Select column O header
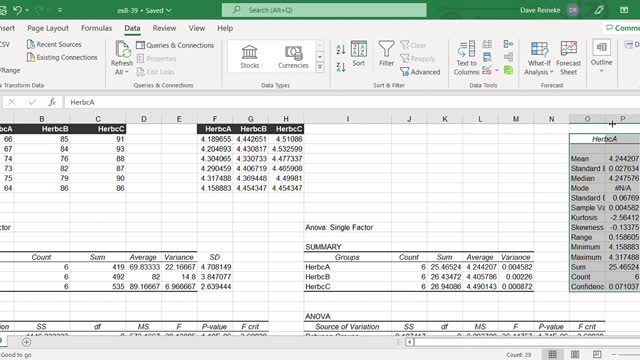 (x=587, y=119)
